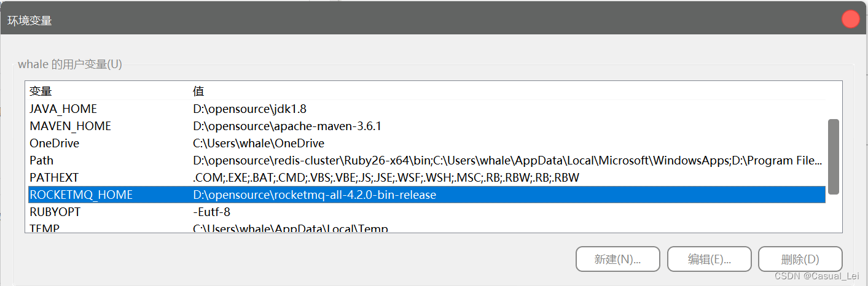This screenshot has height=286, width=868.
Task: Click the value C:\Users\whale\OneDrive
Action: 259,143
